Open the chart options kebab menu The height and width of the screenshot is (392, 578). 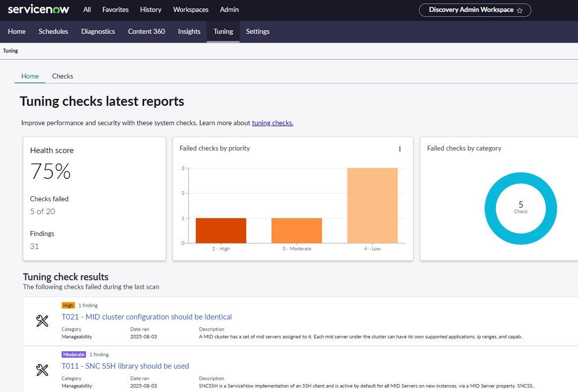pos(400,149)
